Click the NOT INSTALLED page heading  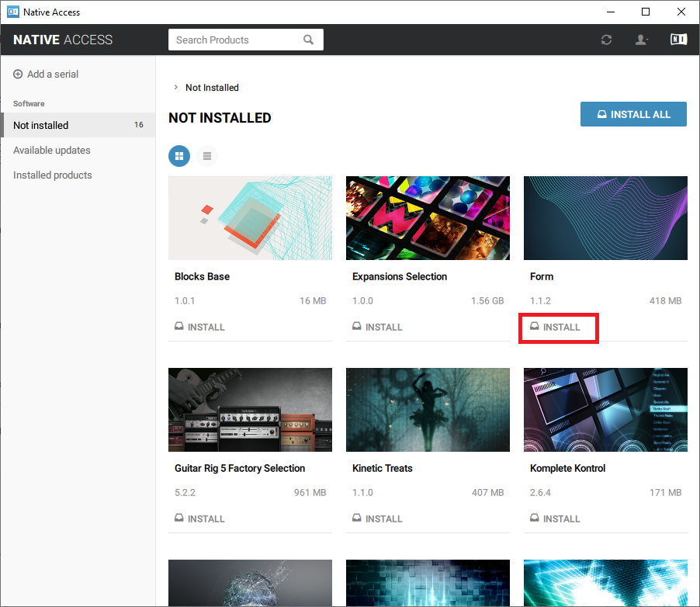coord(220,117)
